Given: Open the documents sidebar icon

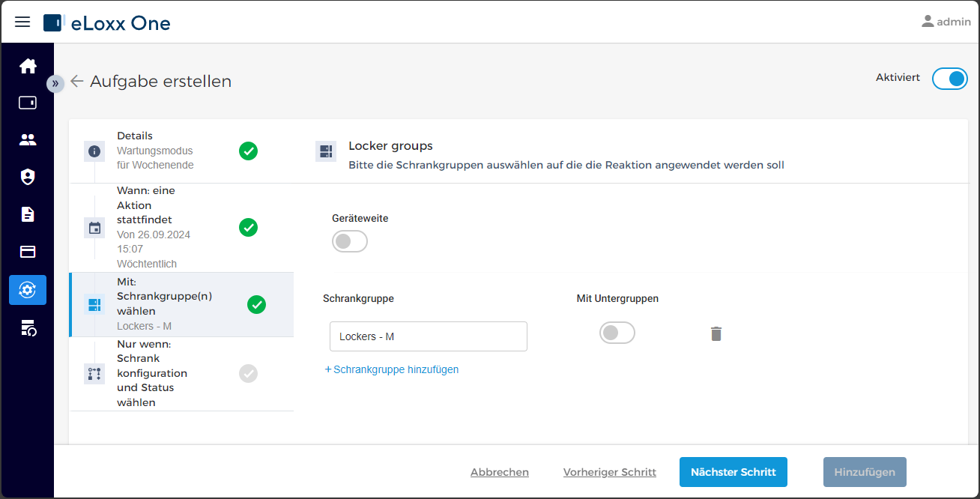Looking at the screenshot, I should coord(28,214).
